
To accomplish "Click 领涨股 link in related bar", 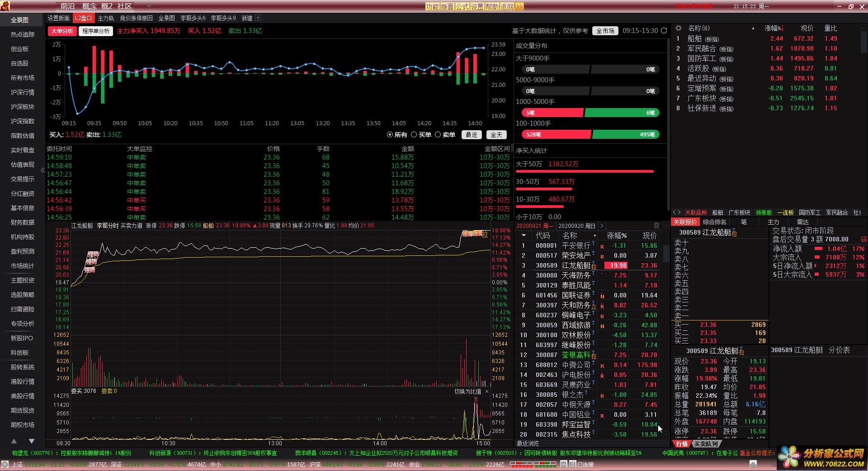I will click(764, 212).
